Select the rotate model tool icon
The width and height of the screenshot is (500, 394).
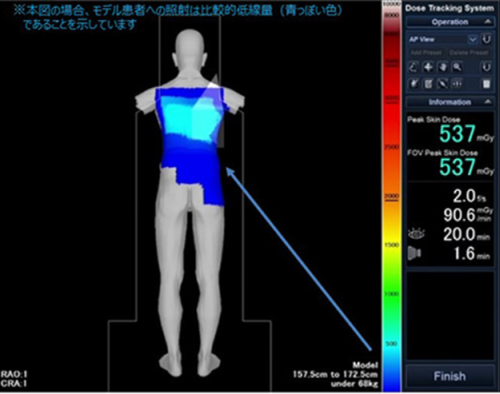414,67
